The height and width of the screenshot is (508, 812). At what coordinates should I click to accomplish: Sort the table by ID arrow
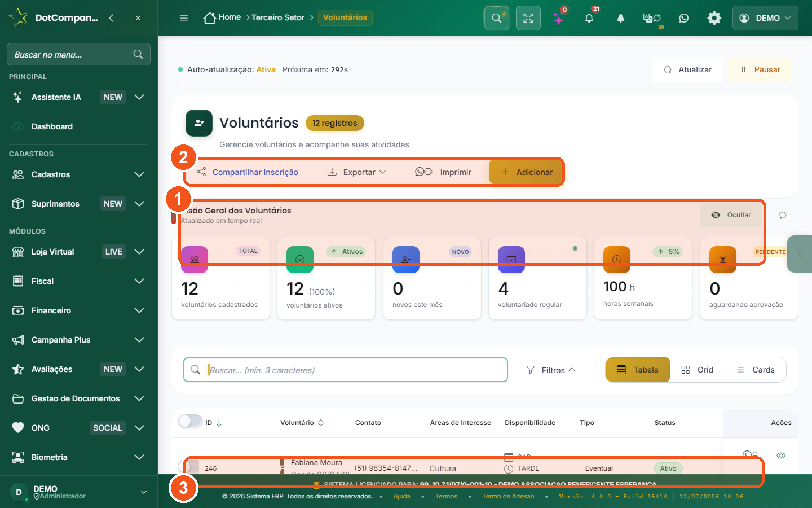(x=219, y=423)
